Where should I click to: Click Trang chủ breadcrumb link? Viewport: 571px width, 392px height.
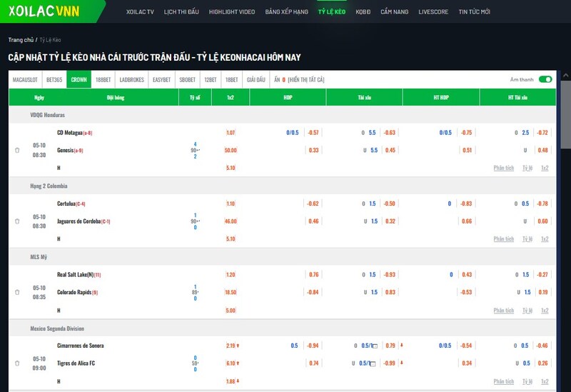(21, 40)
